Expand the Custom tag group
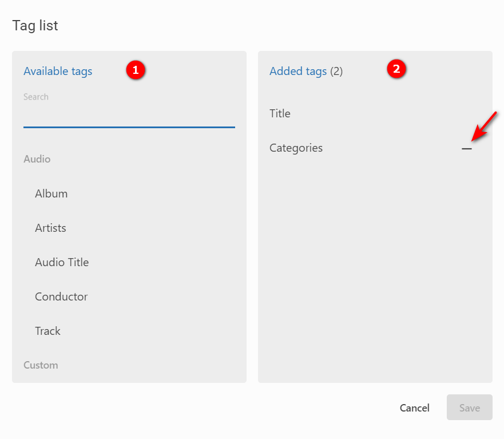 41,365
